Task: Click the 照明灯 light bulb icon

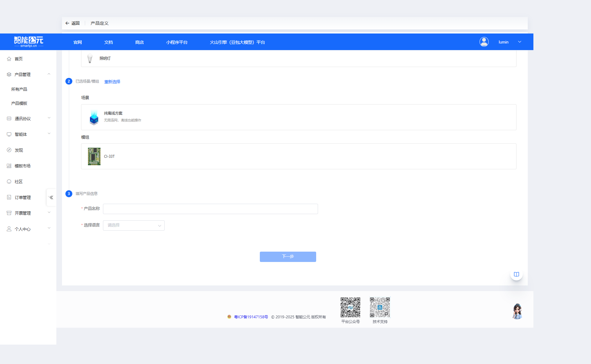Action: coord(90,58)
